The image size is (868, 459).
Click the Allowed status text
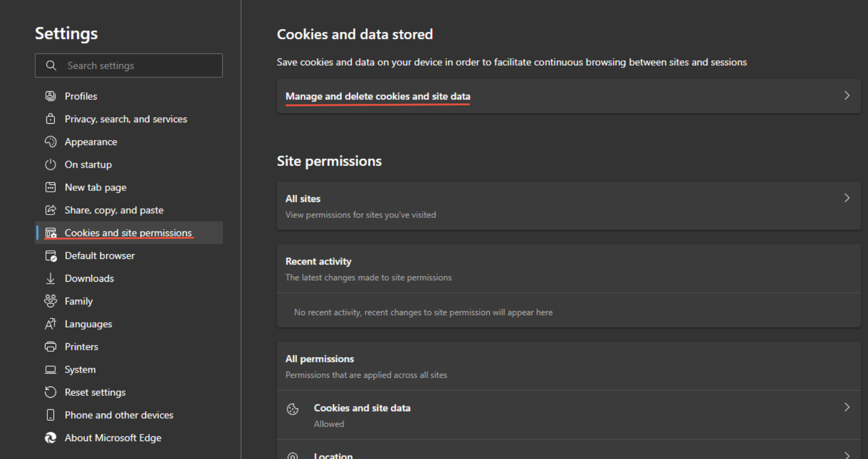coord(329,424)
